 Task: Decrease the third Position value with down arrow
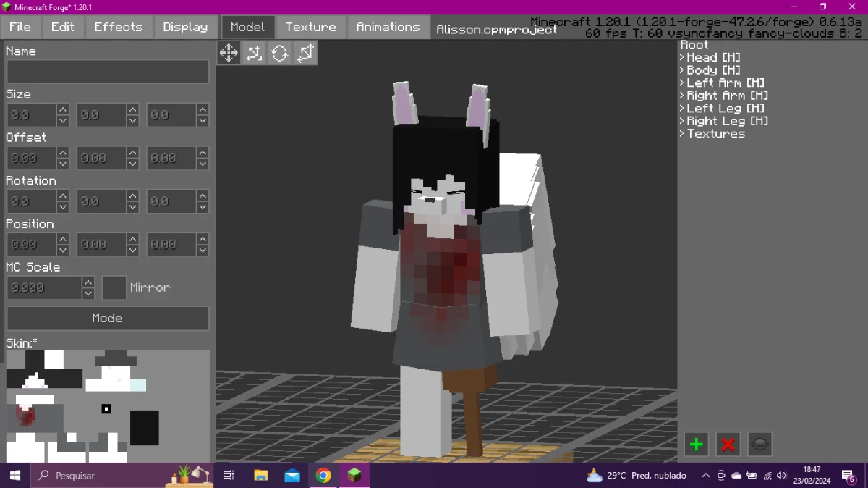[203, 251]
